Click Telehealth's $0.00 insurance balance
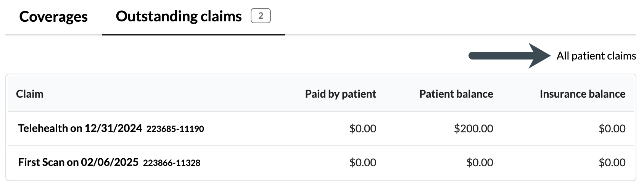 (612, 129)
